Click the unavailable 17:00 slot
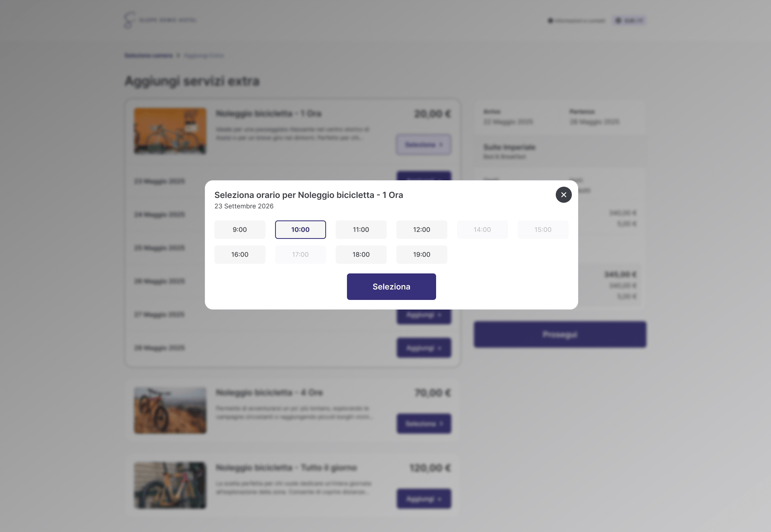771x532 pixels. pyautogui.click(x=300, y=255)
